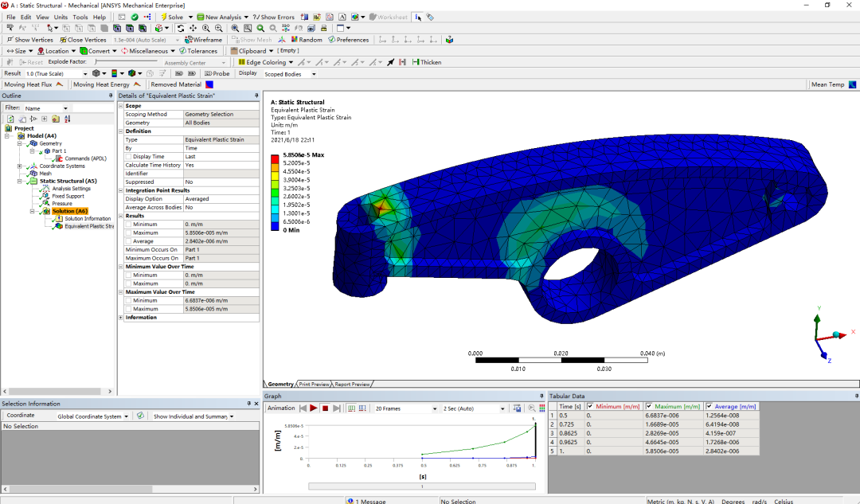This screenshot has height=504, width=860.
Task: Click the Mean Temp icon
Action: pos(852,84)
